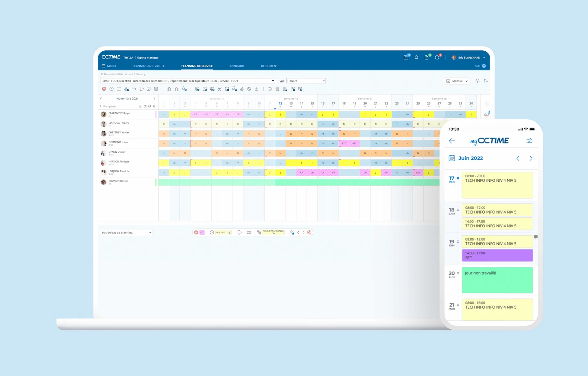The height and width of the screenshot is (376, 588).
Task: Switch to the PLANNING INDIVIDUEL tab
Action: (x=148, y=66)
